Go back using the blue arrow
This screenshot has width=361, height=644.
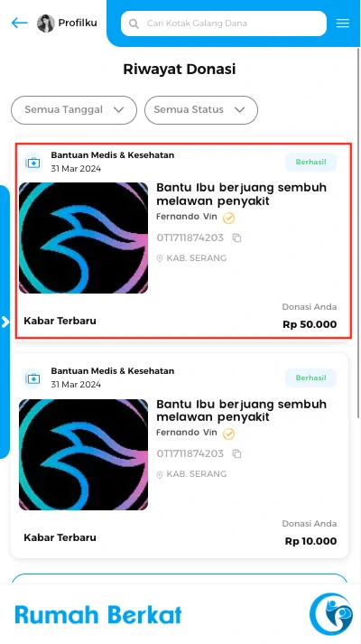coord(19,23)
